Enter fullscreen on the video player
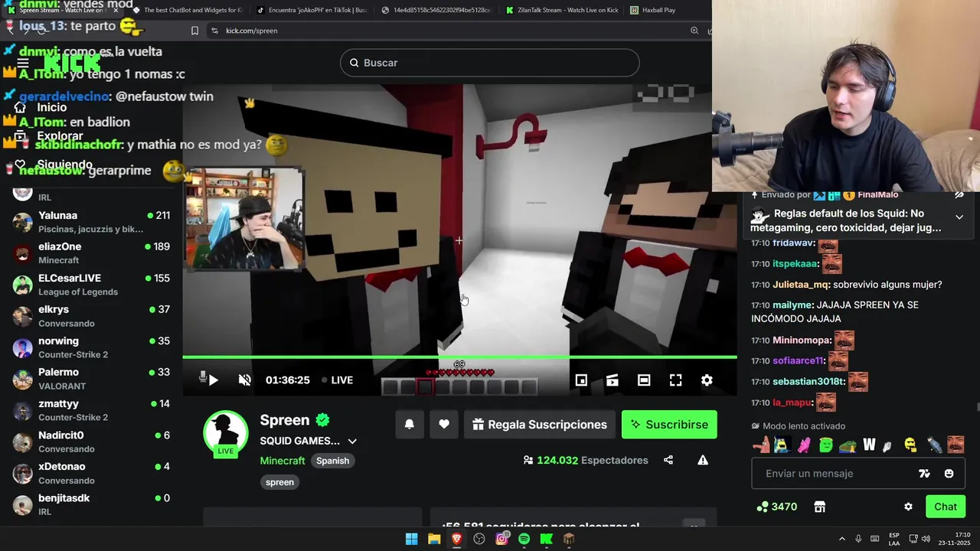This screenshot has height=551, width=980. (675, 380)
